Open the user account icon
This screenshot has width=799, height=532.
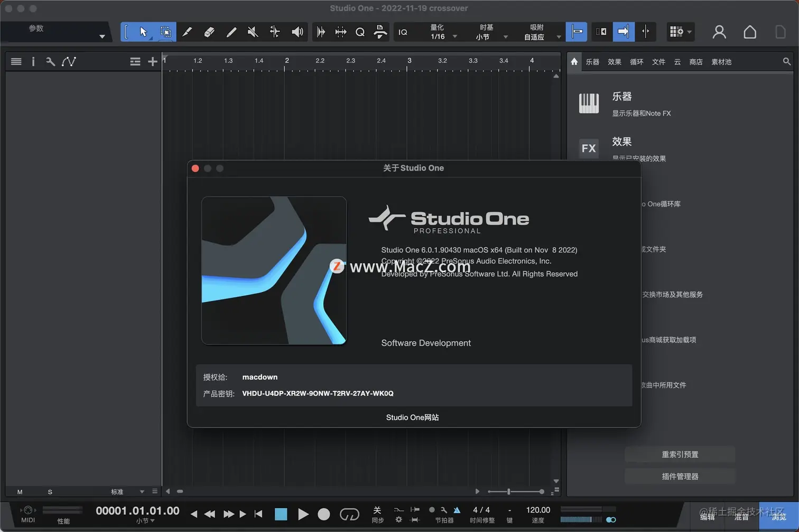(719, 32)
